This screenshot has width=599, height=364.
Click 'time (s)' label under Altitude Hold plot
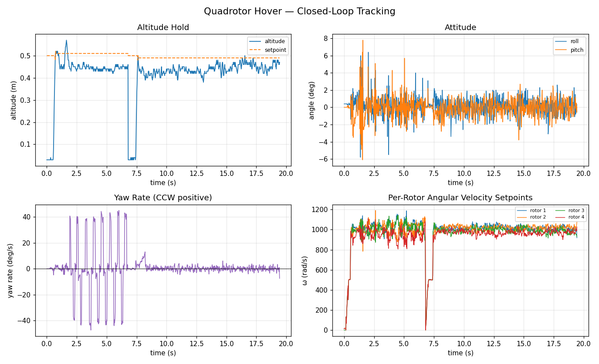(163, 183)
